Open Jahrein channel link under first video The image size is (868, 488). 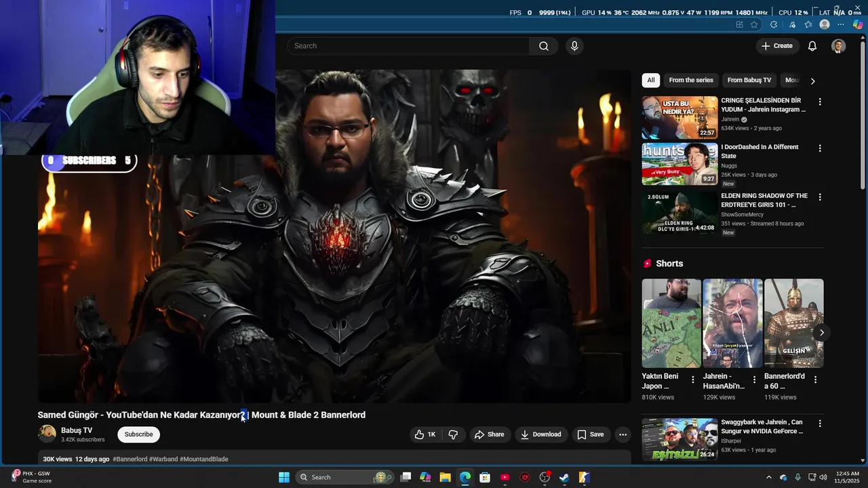pos(730,119)
